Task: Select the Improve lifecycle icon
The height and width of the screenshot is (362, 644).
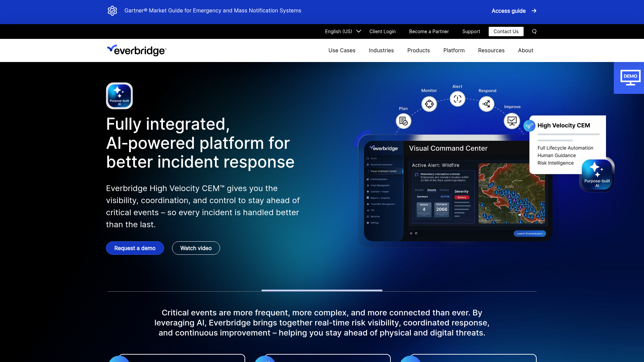Action: click(512, 121)
